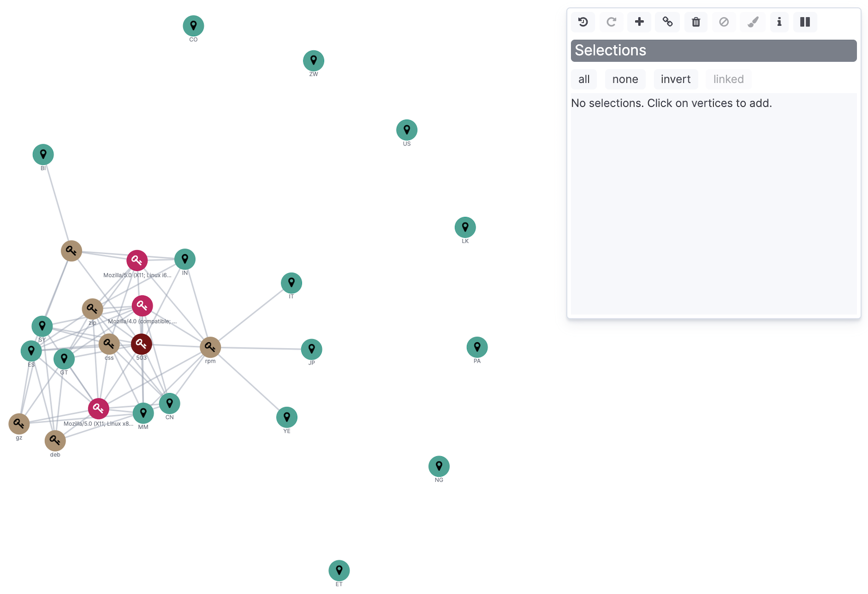
Task: Undo the last graph action
Action: tap(583, 22)
